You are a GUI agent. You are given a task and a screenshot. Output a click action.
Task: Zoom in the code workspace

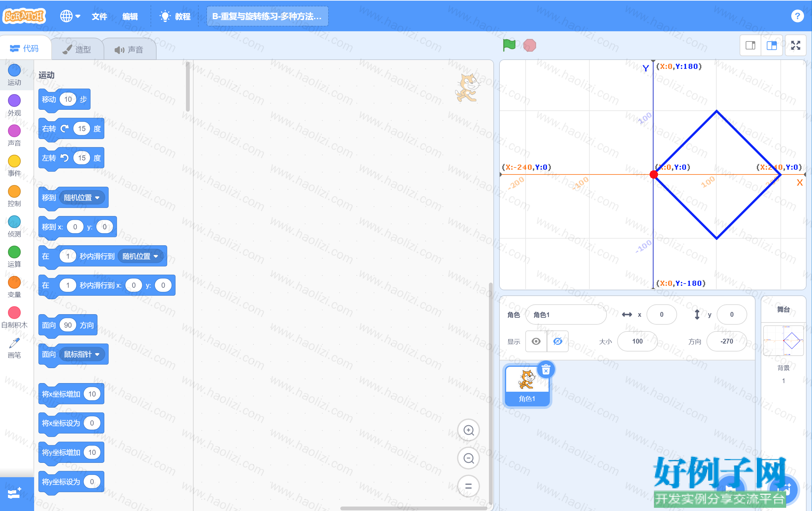pos(469,430)
